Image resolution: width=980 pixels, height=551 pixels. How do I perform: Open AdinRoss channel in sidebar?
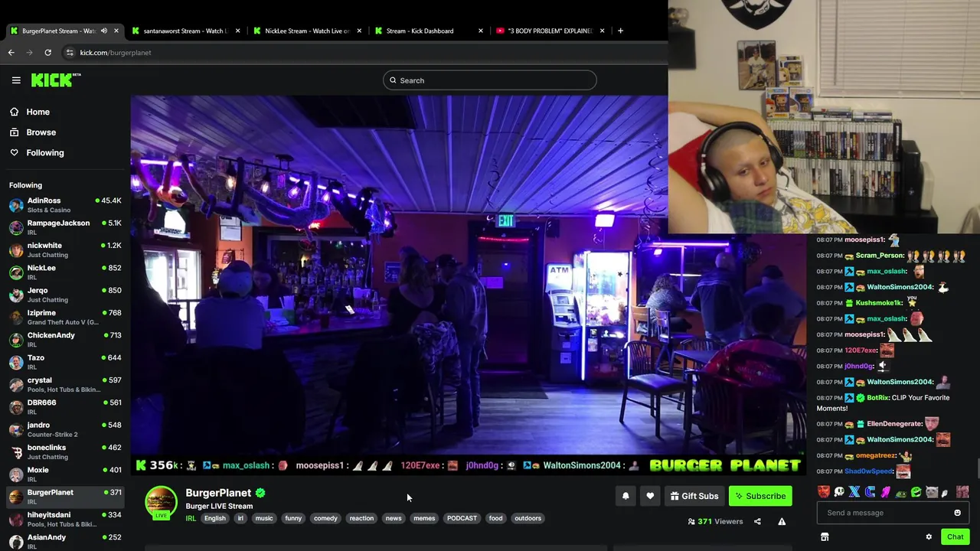[x=65, y=205]
